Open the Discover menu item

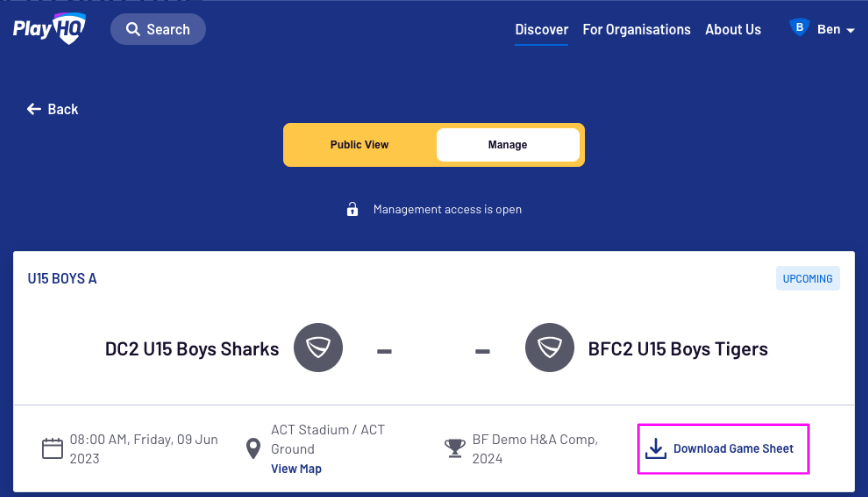[542, 30]
